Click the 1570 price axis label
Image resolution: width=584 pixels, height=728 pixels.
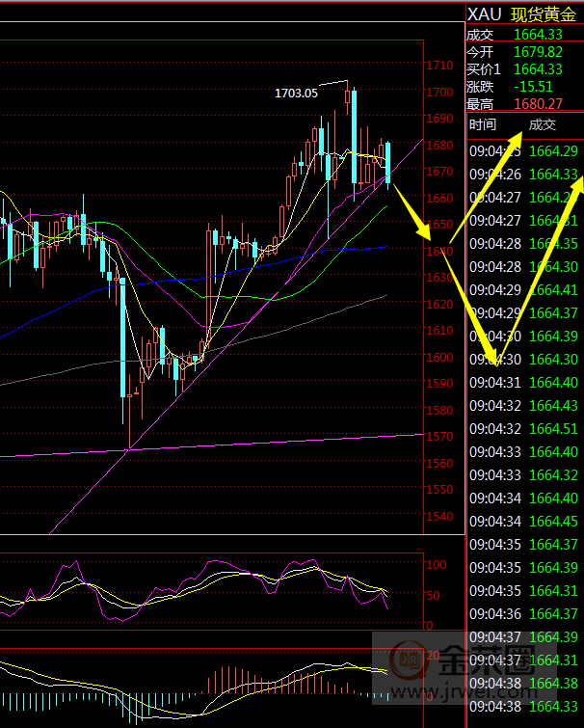tap(439, 437)
